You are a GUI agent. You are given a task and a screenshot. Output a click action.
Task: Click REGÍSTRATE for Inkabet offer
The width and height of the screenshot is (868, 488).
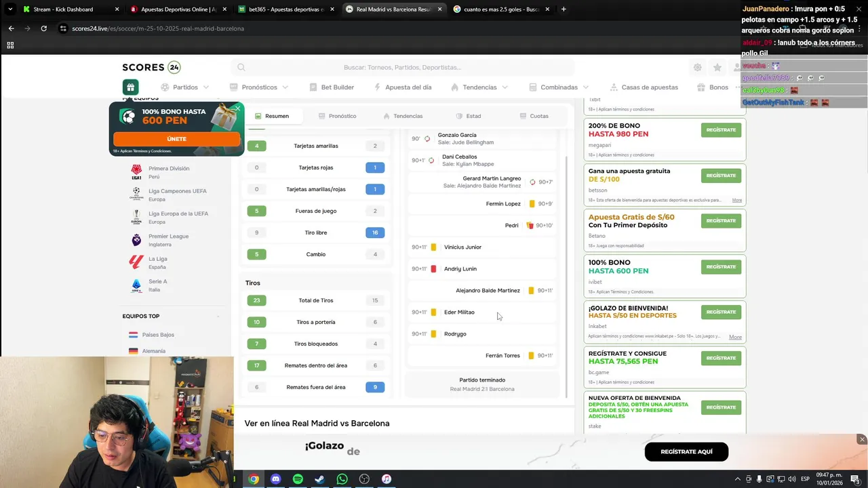tap(721, 312)
